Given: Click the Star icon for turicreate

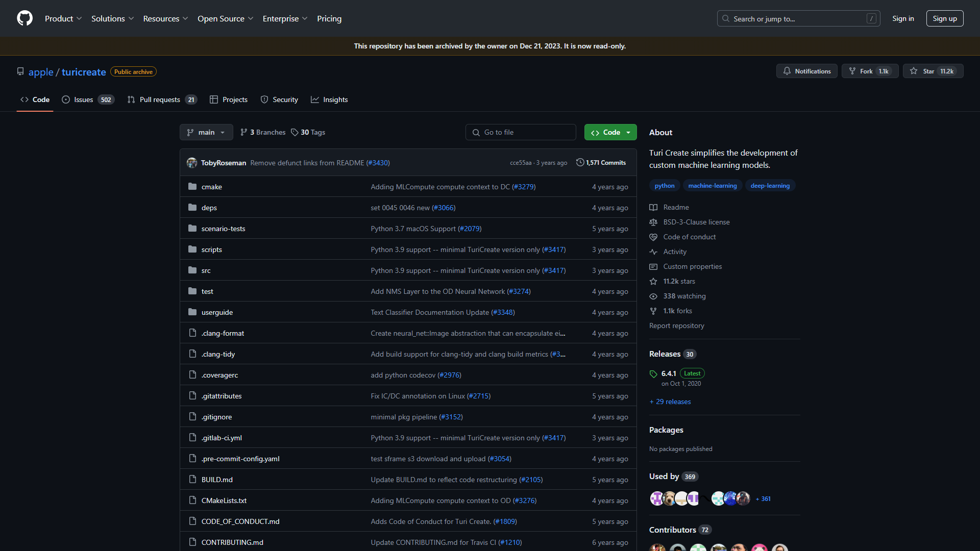Looking at the screenshot, I should pyautogui.click(x=914, y=70).
